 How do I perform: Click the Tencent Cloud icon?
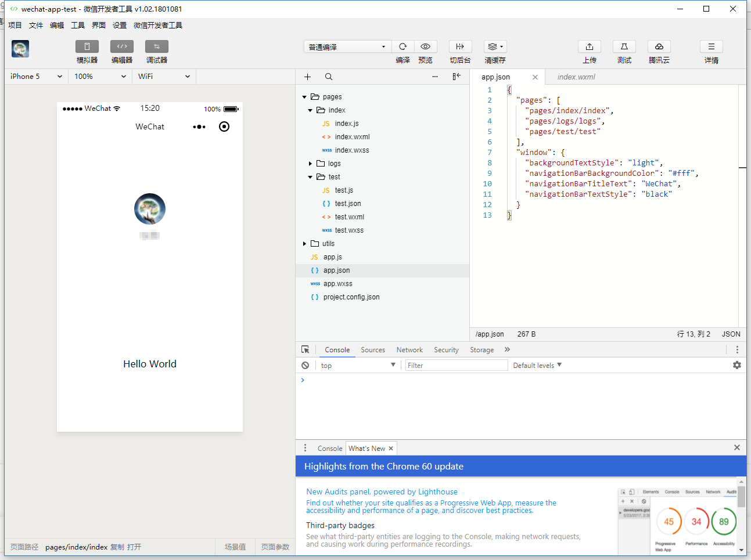coord(659,46)
